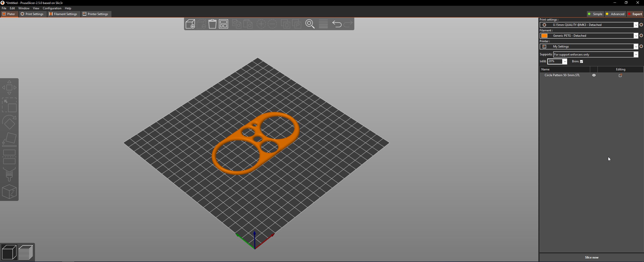The image size is (644, 262).
Task: Click the Variable layer height icon
Action: (323, 24)
